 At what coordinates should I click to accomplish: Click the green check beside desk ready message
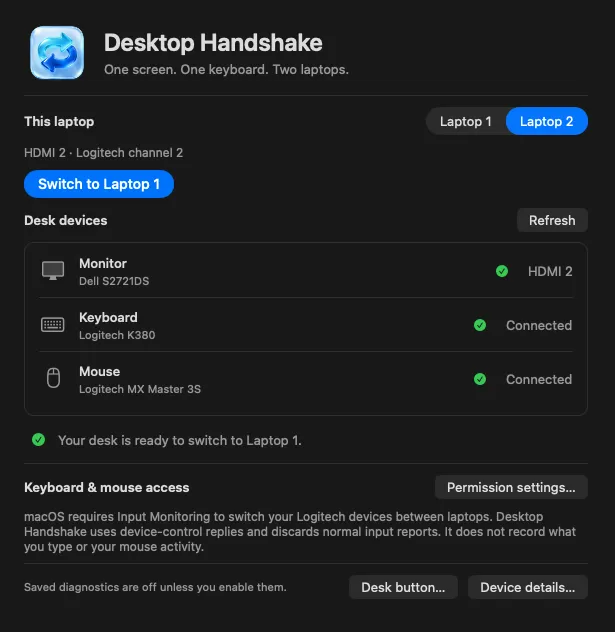[39, 440]
